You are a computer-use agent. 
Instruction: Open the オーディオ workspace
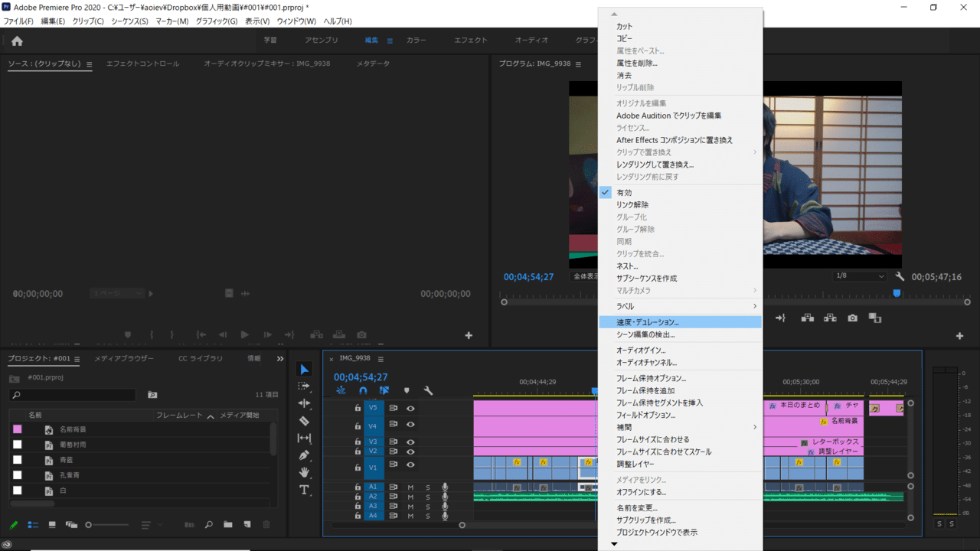pos(531,41)
